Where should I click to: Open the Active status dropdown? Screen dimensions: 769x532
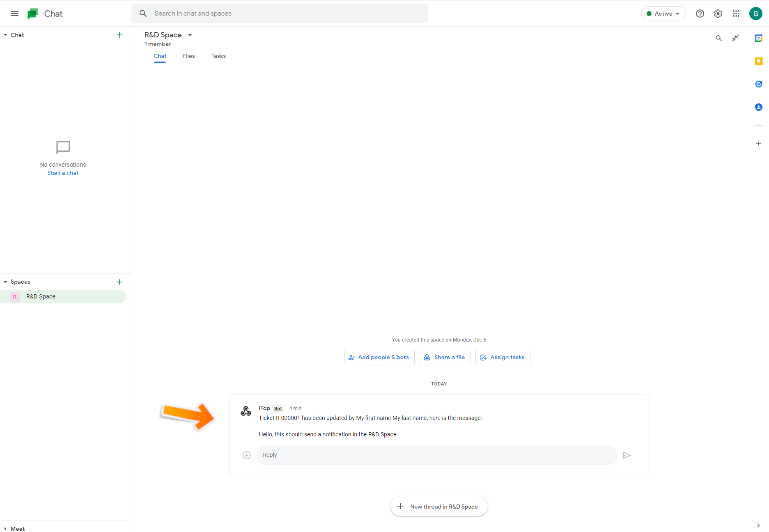point(663,14)
